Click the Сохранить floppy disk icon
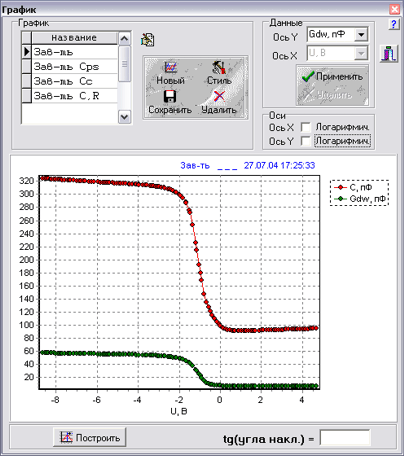The width and height of the screenshot is (404, 456). (x=170, y=97)
